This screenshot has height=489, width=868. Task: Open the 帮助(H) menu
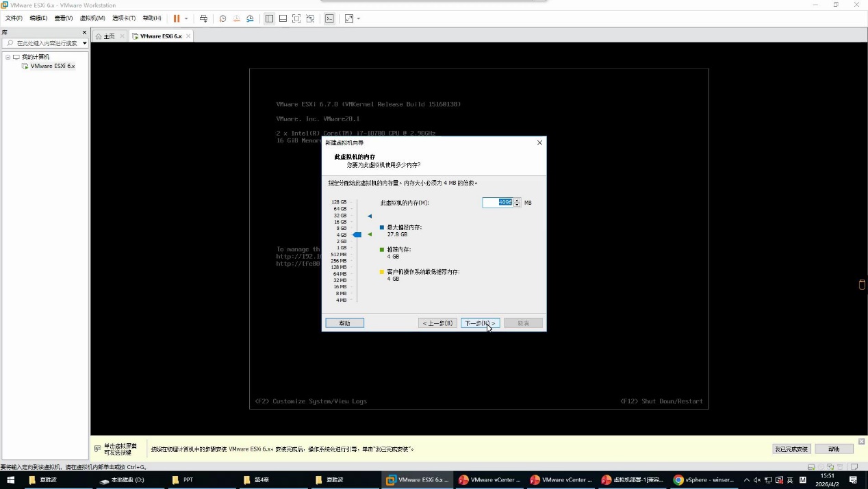(x=152, y=18)
